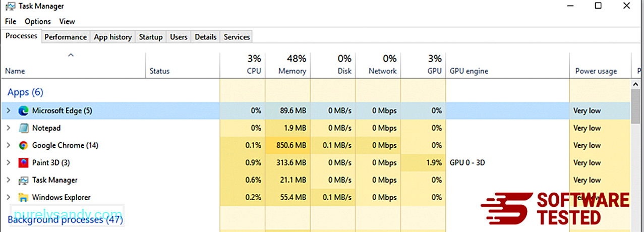Screen dimensions: 644x232
Task: Sort by Network usage column
Action: (x=378, y=65)
